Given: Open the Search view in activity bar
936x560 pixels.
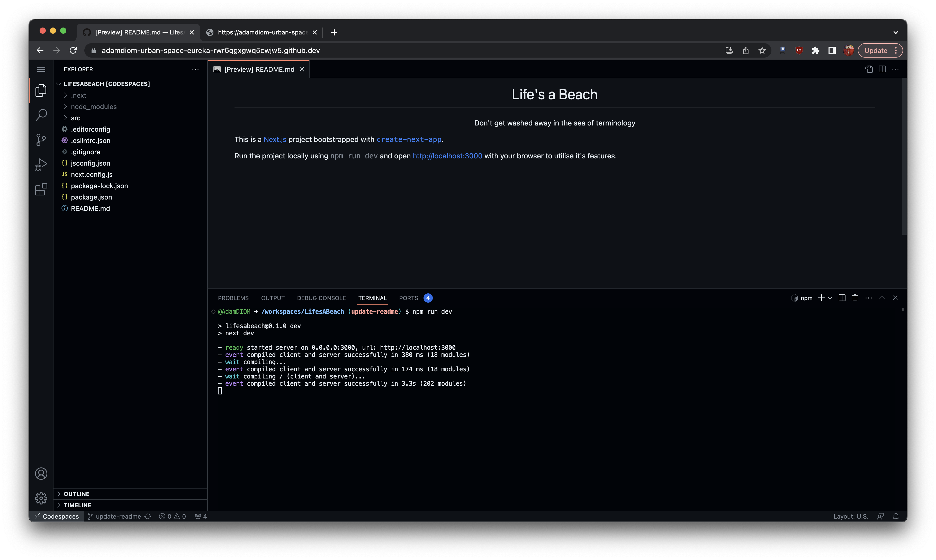Looking at the screenshot, I should pyautogui.click(x=41, y=115).
